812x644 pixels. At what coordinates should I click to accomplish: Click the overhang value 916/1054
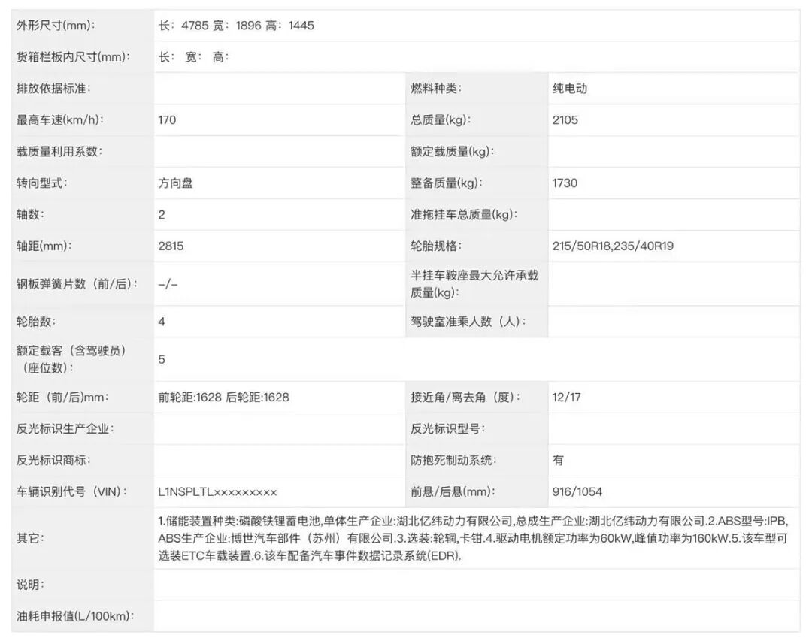tap(577, 491)
